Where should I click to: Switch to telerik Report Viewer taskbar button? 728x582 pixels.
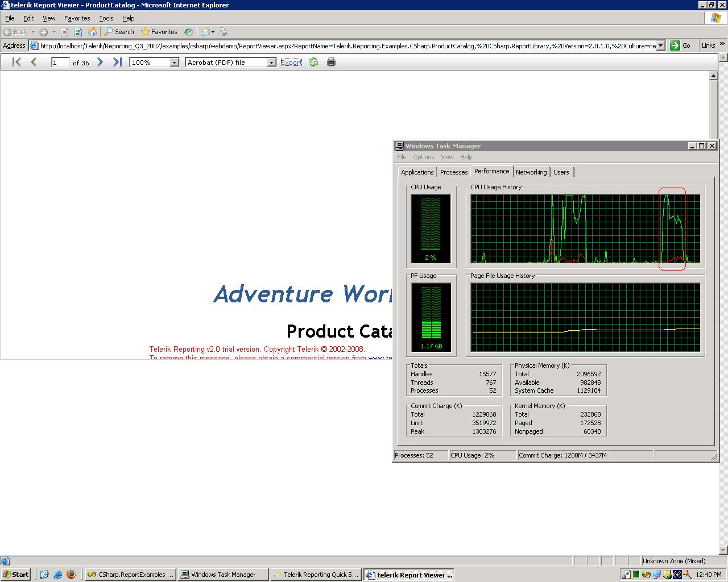pyautogui.click(x=409, y=575)
